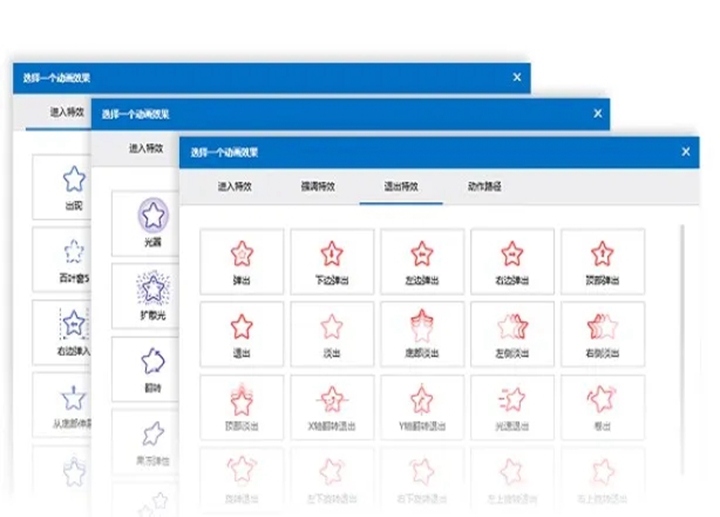The height and width of the screenshot is (517, 720).
Task: Click the rearmost window title 选择一个动画效果
Action: point(56,78)
